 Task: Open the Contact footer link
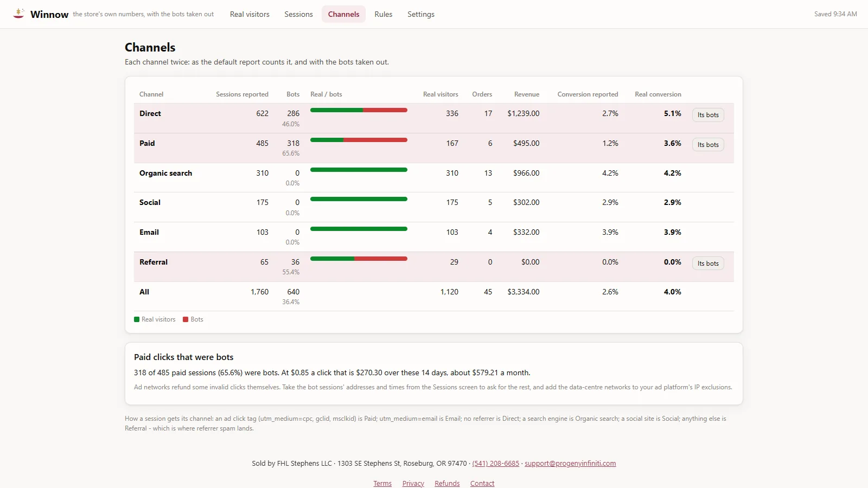tap(482, 484)
